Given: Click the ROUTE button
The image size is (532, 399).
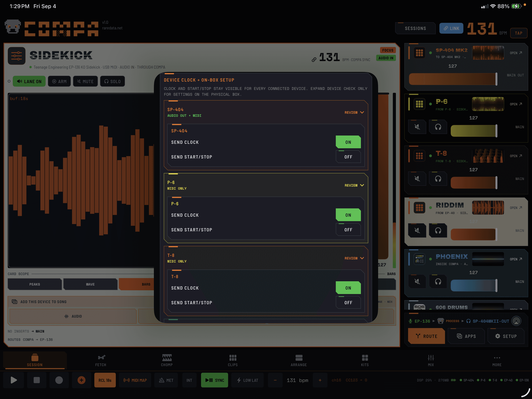Looking at the screenshot, I should click(x=426, y=336).
